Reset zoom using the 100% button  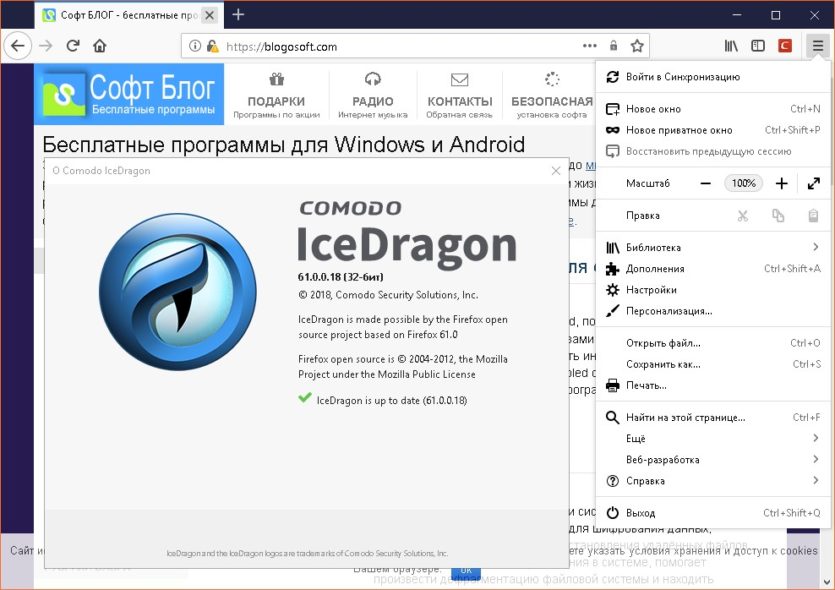[x=743, y=184]
